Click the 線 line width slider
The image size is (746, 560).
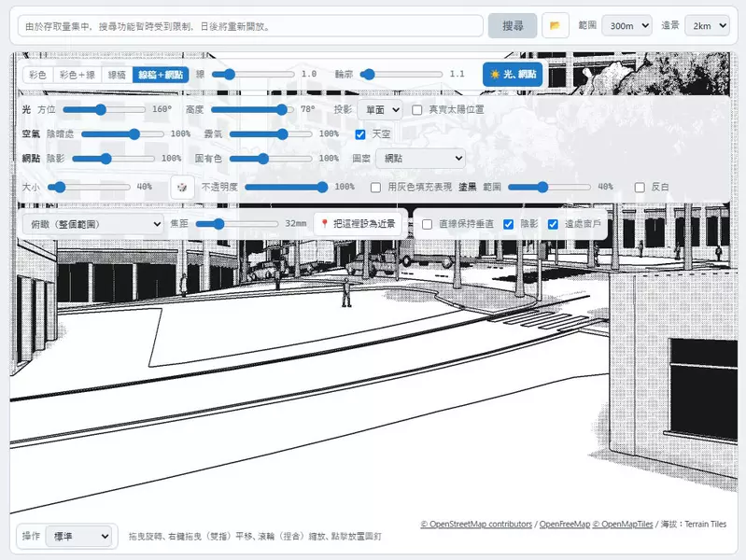click(253, 75)
